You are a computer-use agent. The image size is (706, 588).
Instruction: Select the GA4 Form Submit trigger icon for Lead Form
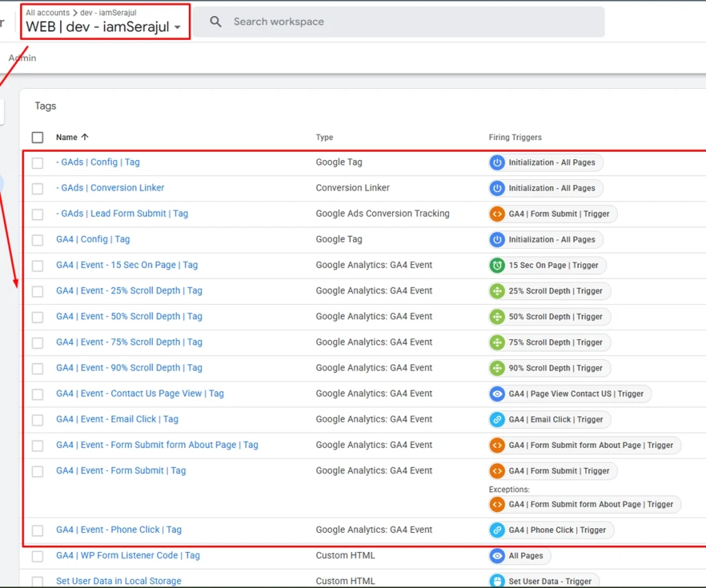(497, 214)
